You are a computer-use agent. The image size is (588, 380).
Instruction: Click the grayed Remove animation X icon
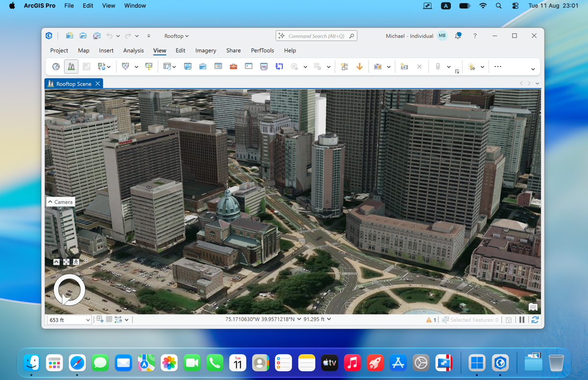pyautogui.click(x=419, y=67)
